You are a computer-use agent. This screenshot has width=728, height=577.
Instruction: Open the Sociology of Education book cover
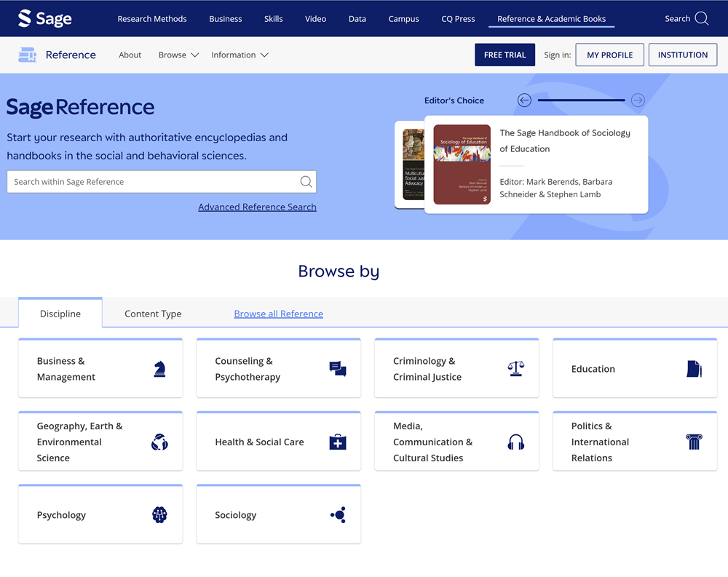(x=462, y=164)
